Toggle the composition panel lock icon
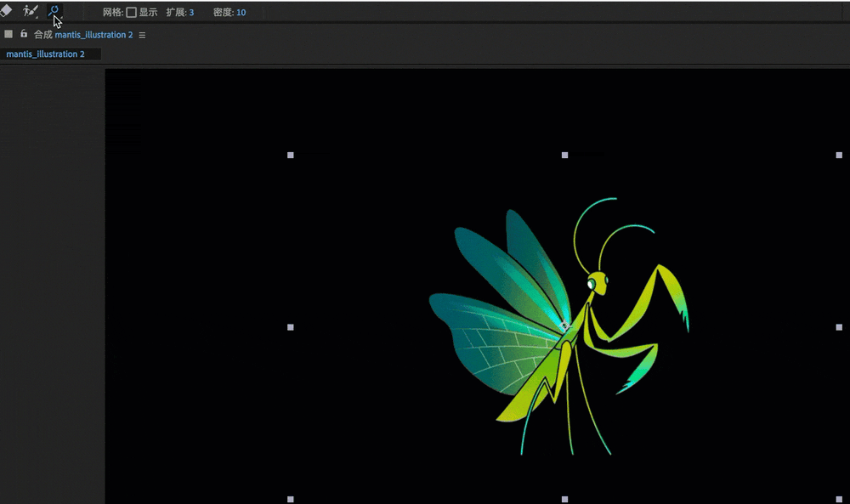 (x=24, y=34)
